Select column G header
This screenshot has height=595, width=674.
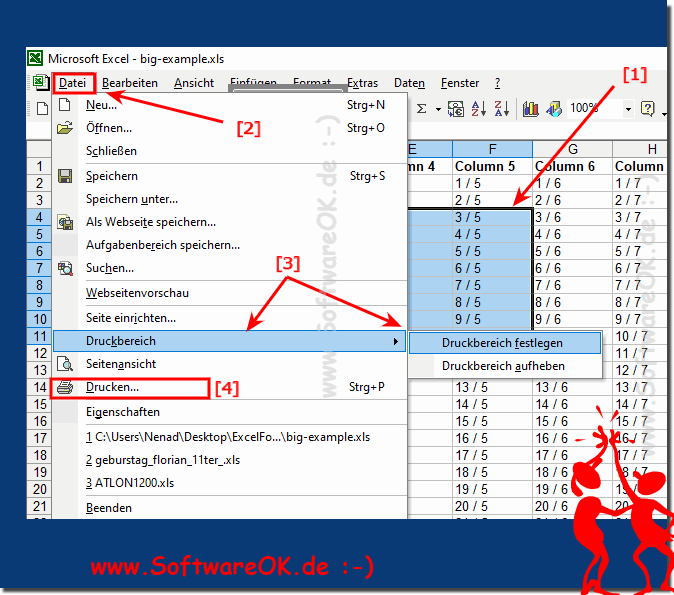pyautogui.click(x=573, y=149)
